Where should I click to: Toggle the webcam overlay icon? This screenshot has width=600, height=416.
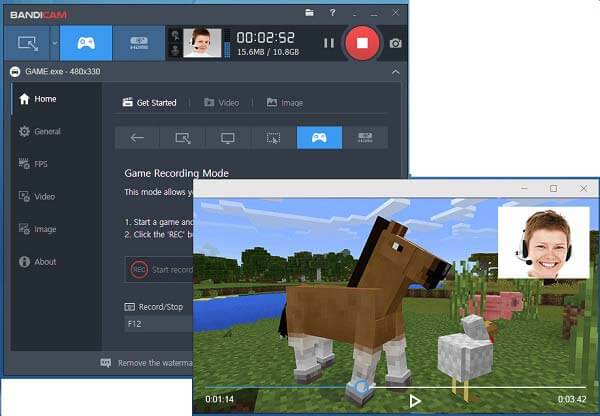click(175, 36)
